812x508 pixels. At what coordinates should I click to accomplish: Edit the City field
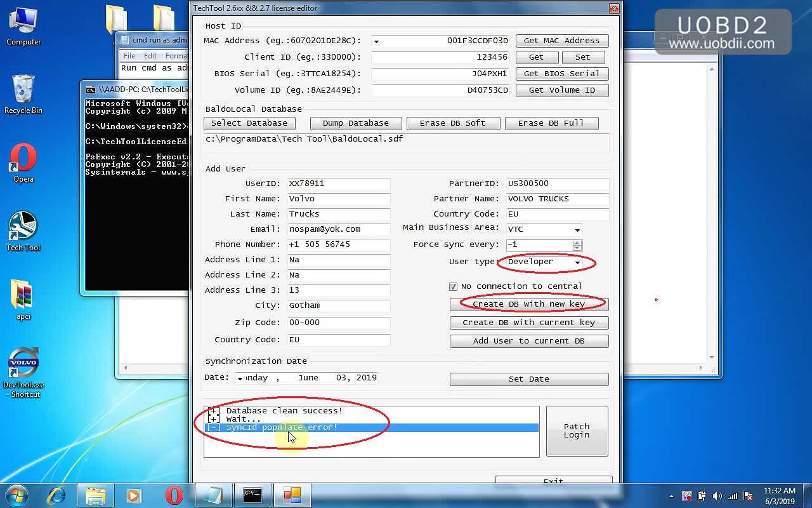[x=339, y=305]
